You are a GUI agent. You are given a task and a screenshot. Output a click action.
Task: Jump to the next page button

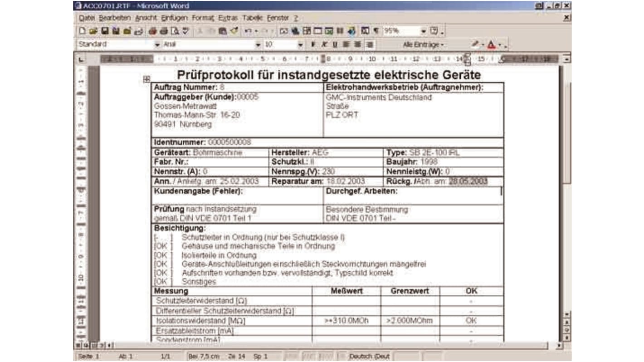point(567,338)
